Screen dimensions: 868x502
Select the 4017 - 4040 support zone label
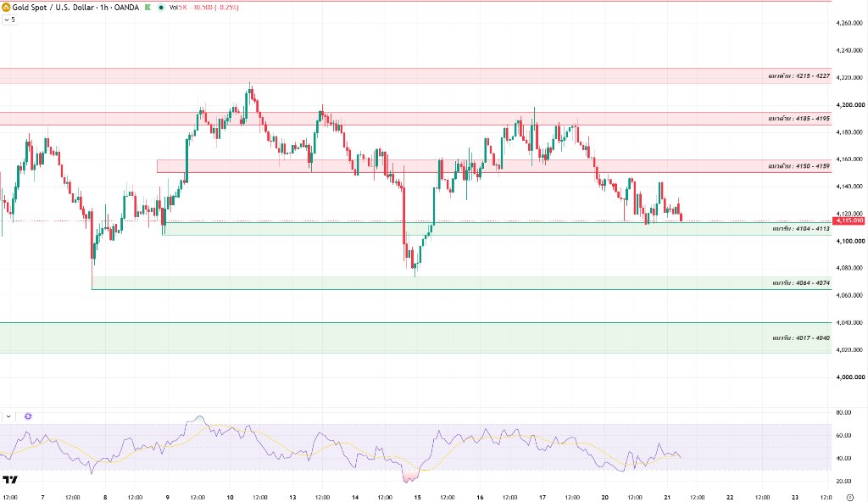point(801,338)
